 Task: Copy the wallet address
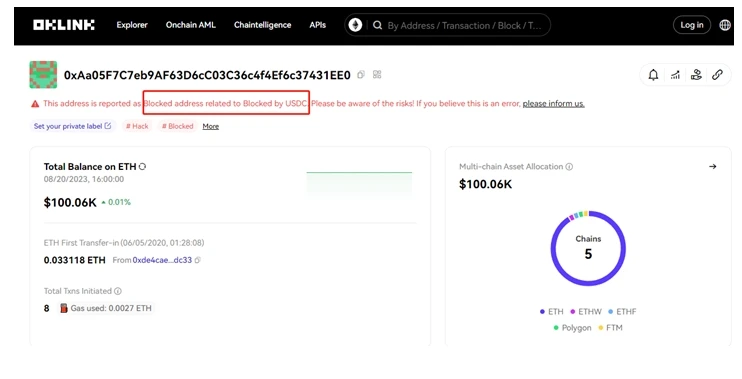(x=361, y=75)
